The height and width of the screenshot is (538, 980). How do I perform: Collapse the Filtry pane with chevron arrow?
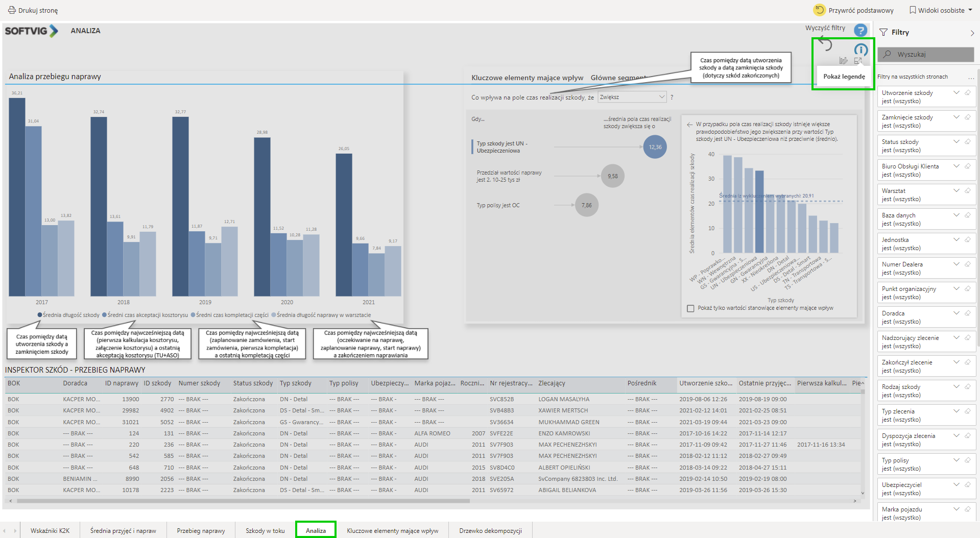point(972,33)
